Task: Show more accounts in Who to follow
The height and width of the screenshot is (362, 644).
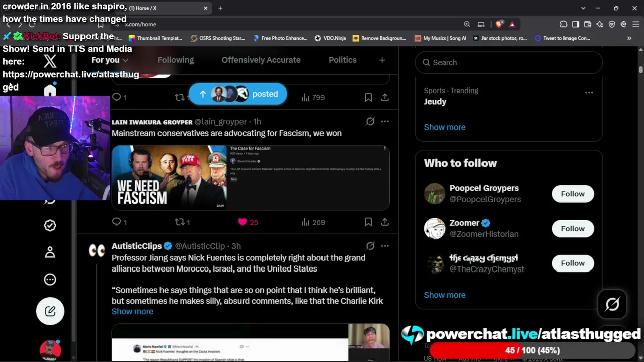Action: click(x=445, y=295)
